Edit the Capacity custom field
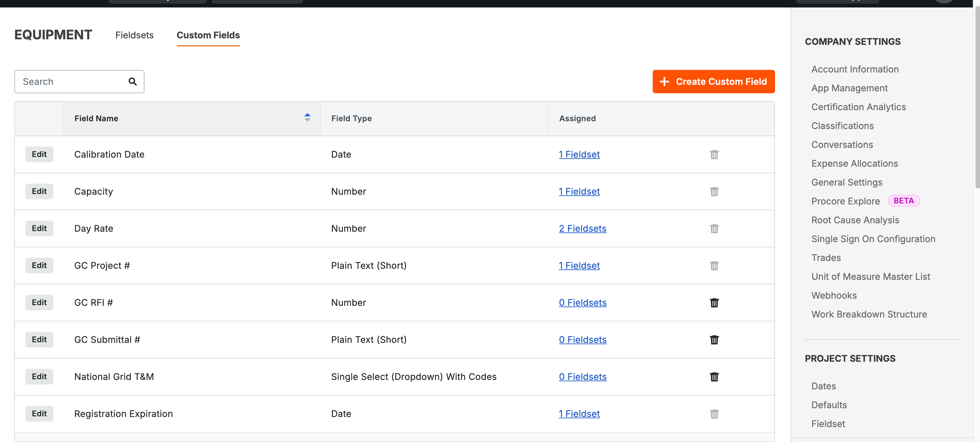Viewport: 980px width, 442px height. (x=39, y=191)
